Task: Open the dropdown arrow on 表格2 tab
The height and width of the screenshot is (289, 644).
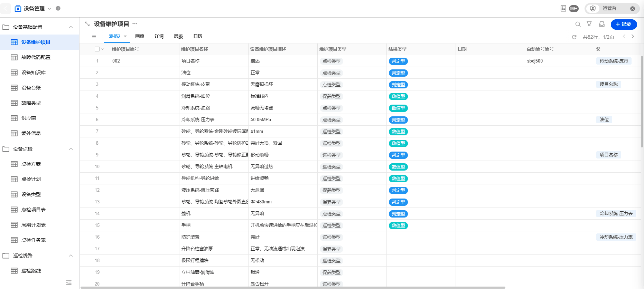Action: coord(125,37)
